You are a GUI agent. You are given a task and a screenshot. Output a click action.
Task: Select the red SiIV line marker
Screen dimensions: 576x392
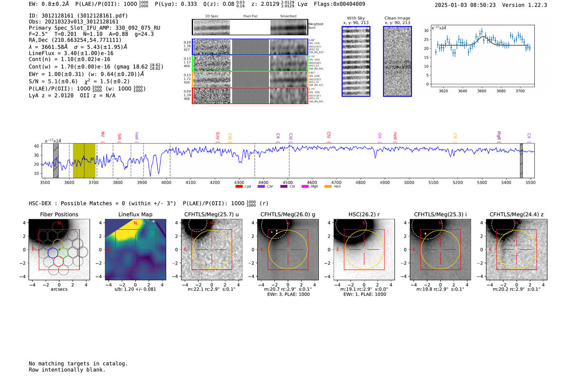point(218,137)
